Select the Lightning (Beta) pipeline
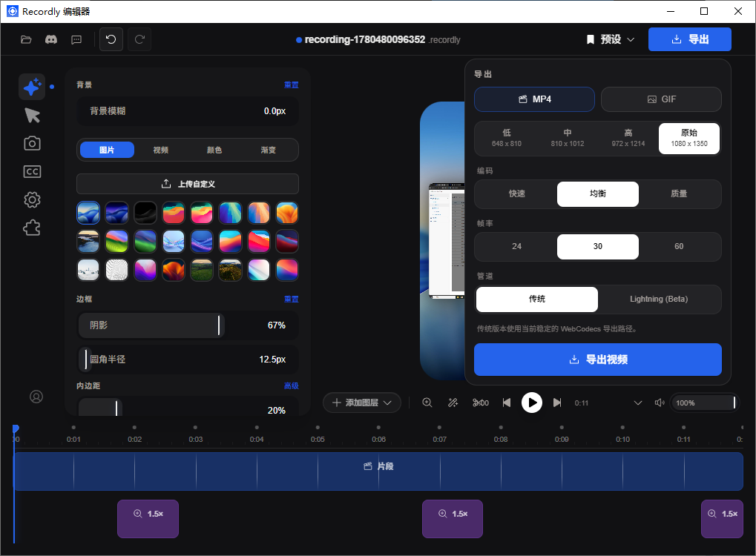This screenshot has height=556, width=756. click(659, 299)
